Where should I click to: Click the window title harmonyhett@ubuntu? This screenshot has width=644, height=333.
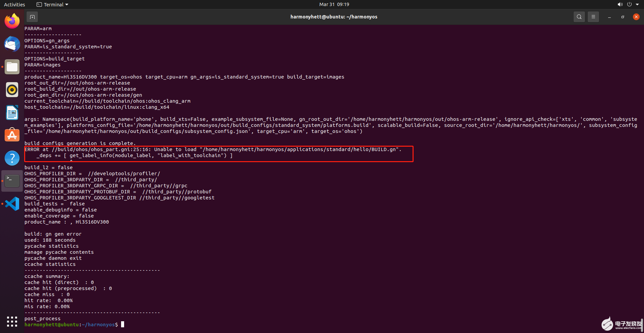tap(334, 17)
